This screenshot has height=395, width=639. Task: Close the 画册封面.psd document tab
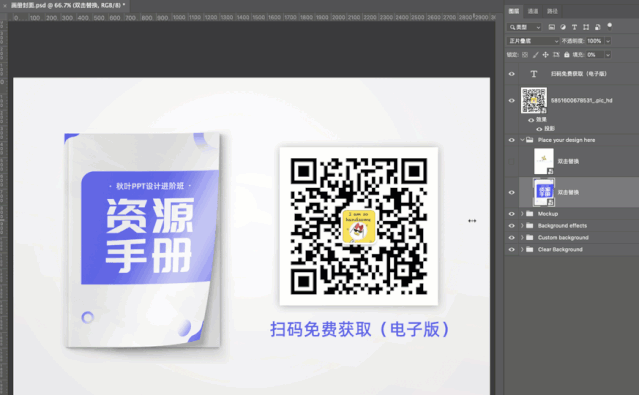(x=5, y=6)
